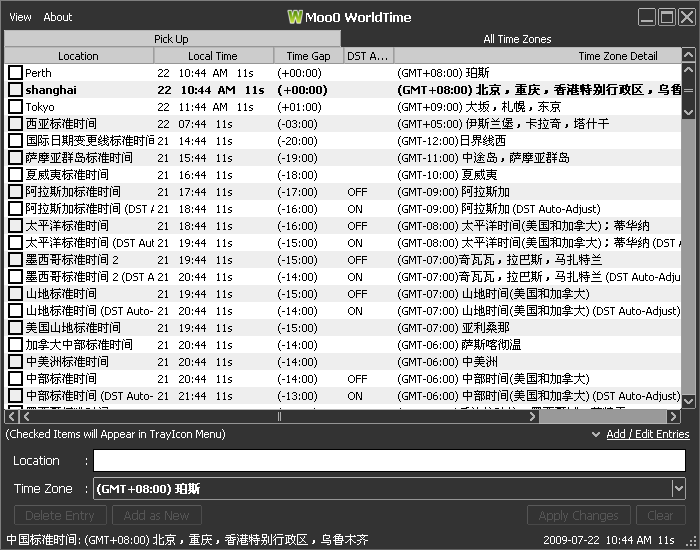Click the Add / Edit Entries link
The height and width of the screenshot is (550, 700).
click(648, 434)
